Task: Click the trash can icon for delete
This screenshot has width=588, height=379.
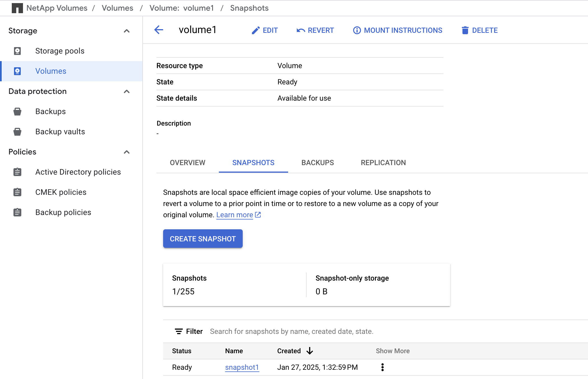Action: click(465, 30)
